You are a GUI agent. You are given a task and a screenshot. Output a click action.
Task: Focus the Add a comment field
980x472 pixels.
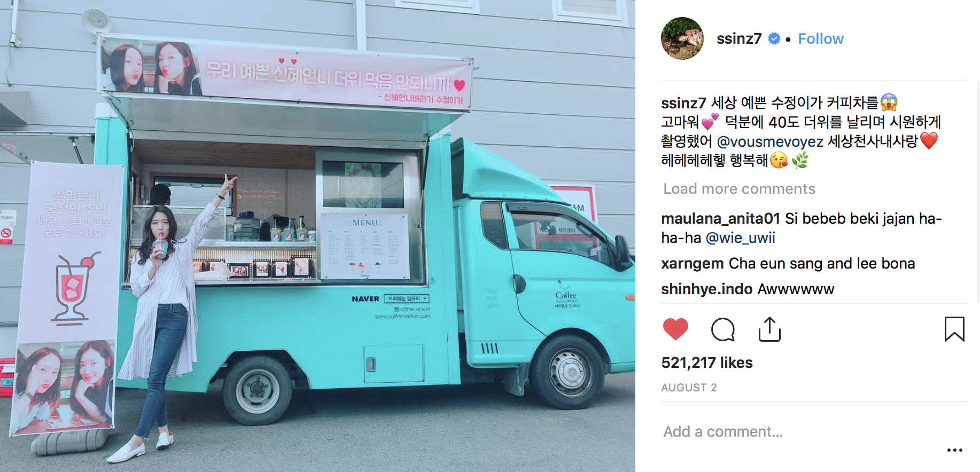coord(802,431)
